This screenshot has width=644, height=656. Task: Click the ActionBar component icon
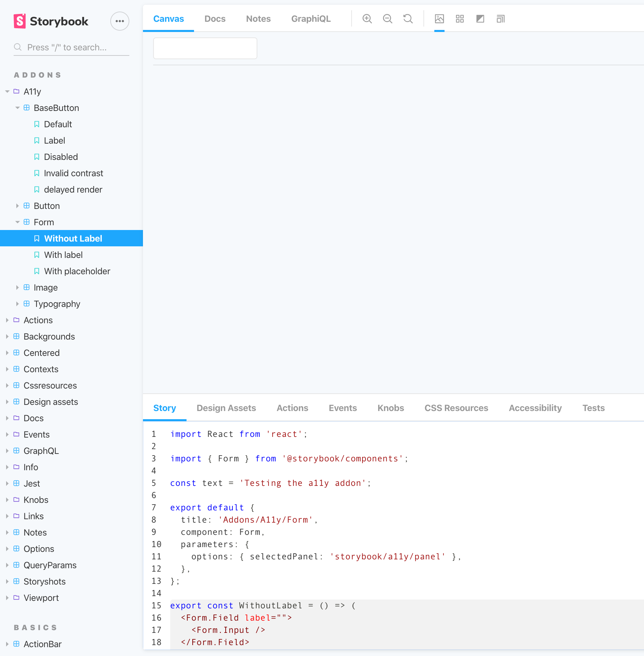[x=16, y=644]
